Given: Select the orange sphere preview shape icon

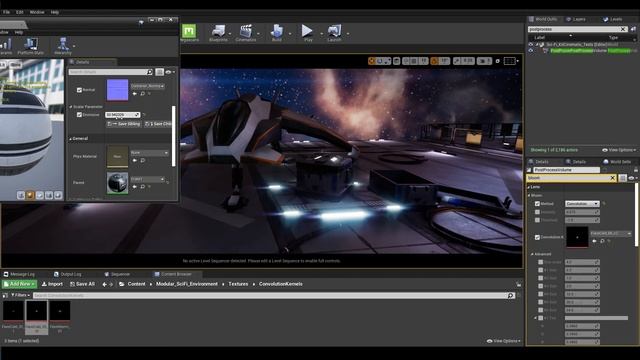Looking at the screenshot, I should 30,195.
